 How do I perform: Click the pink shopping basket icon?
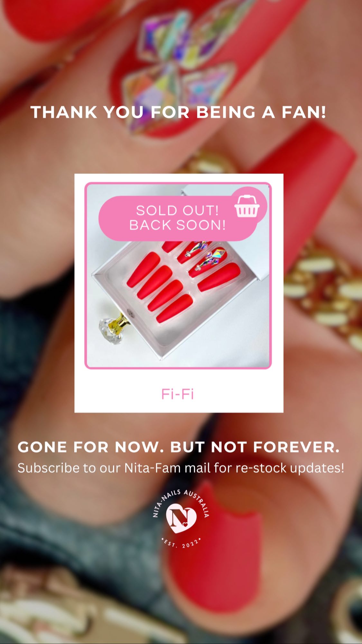(x=247, y=206)
